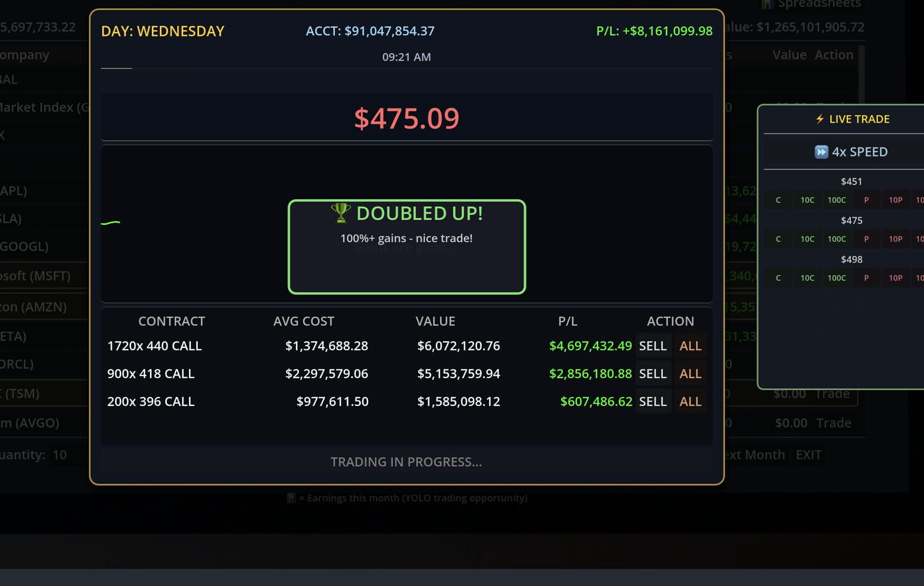Viewport: 924px width, 586px height.
Task: Buy 10P puts at the $475 strike
Action: tap(895, 239)
